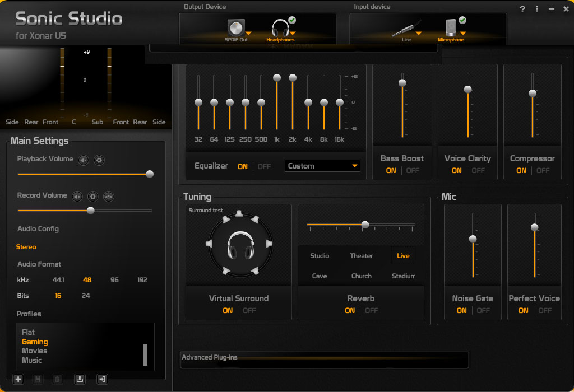
Task: Disable Virtual Surround with OFF
Action: point(249,310)
